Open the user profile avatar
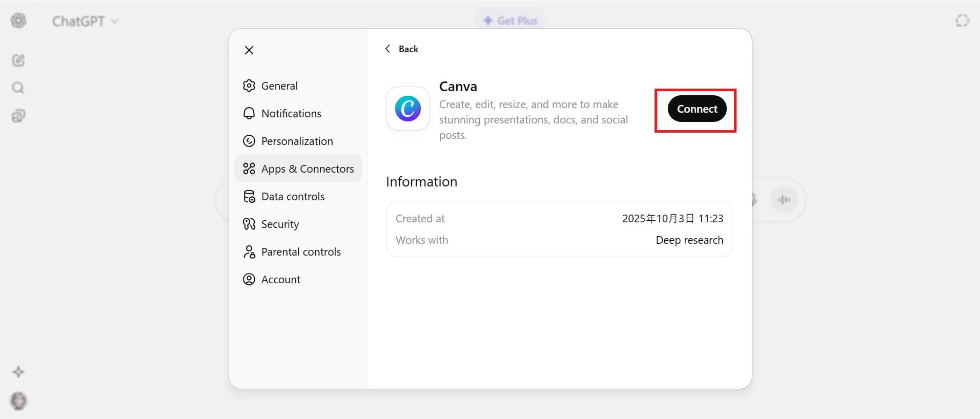This screenshot has width=980, height=419. (18, 401)
